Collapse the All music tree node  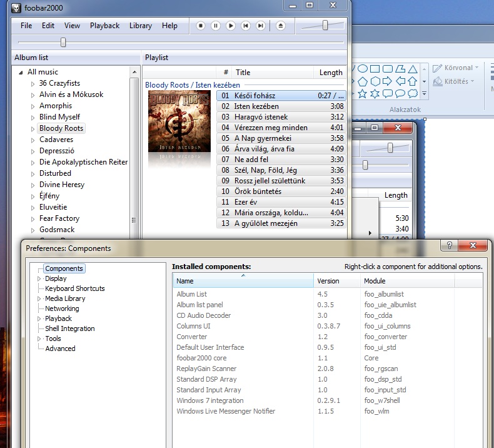point(21,73)
